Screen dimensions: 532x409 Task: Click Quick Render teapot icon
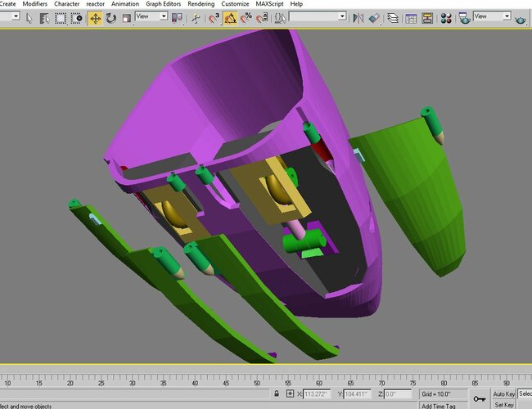(x=520, y=19)
